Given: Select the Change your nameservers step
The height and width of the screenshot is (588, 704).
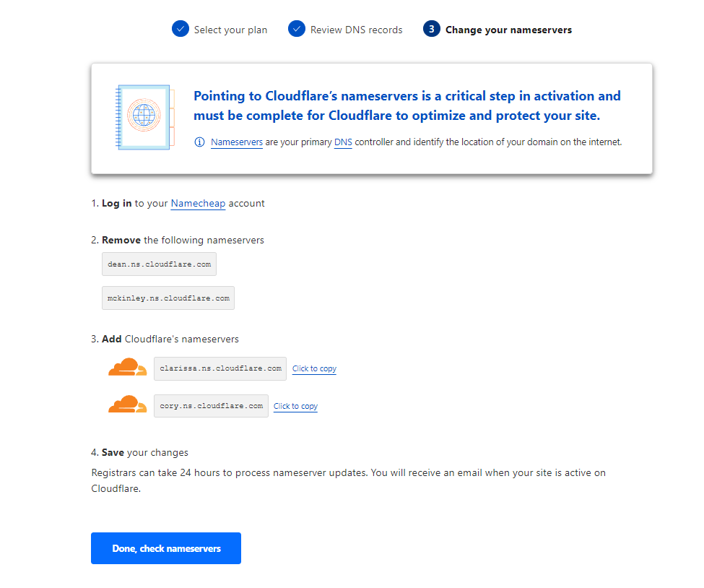Looking at the screenshot, I should coord(508,30).
